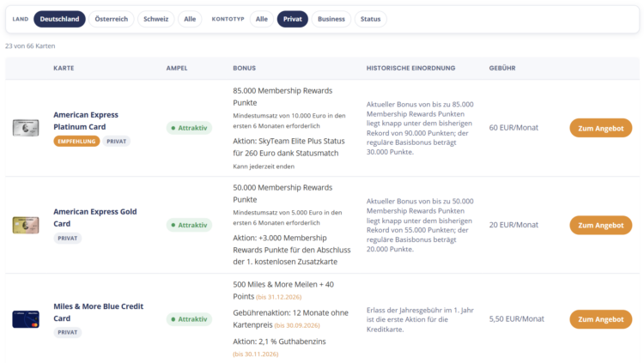Click the Kann jederzeit enden note
The height and width of the screenshot is (363, 644).
pos(264,166)
